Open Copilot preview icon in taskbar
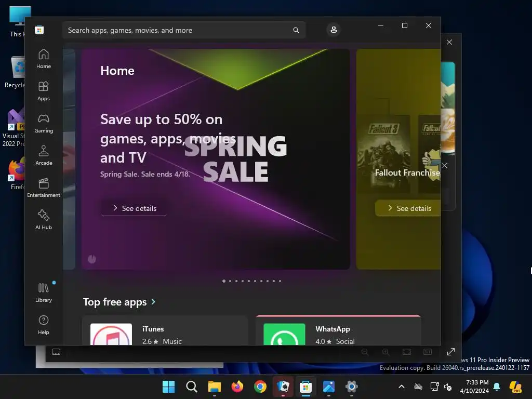The image size is (532, 399). (x=515, y=387)
